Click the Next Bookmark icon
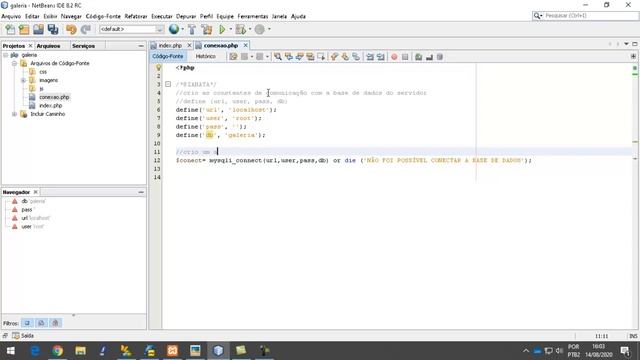Screen dimensions: 640x360 (x=345, y=57)
